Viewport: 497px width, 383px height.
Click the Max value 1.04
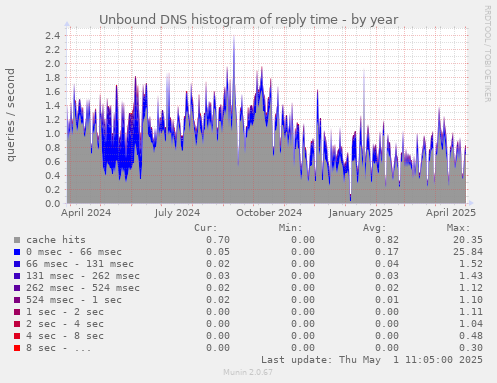[471, 324]
